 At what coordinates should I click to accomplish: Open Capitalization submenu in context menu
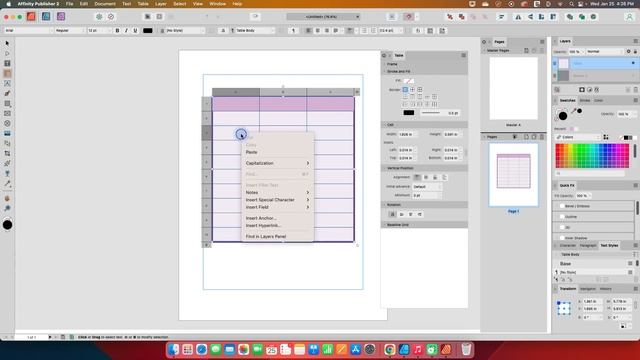pos(278,163)
